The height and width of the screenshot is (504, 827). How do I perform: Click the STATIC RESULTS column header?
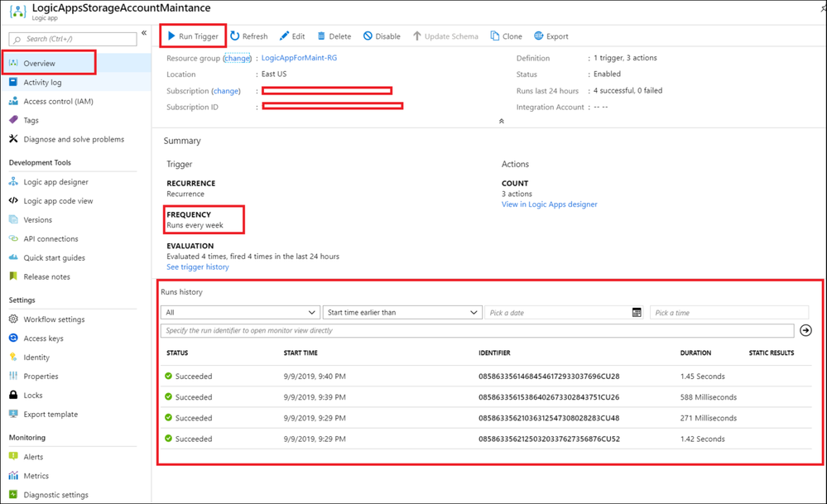tap(771, 353)
